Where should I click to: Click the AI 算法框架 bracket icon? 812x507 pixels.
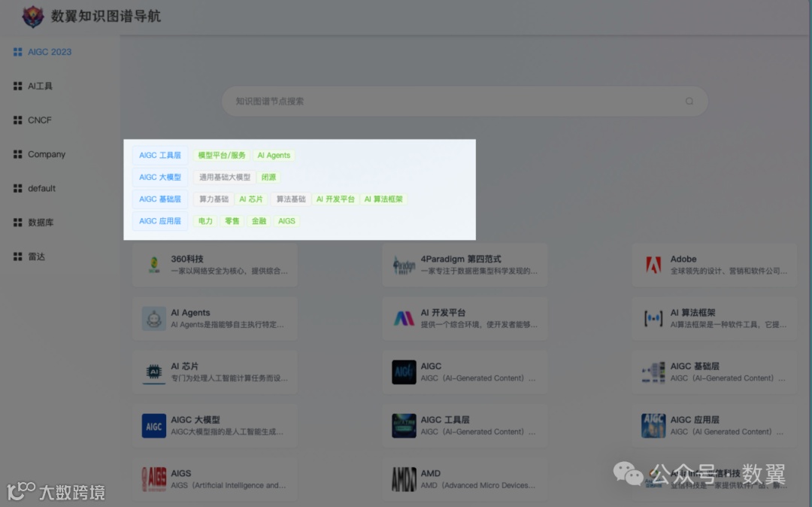[653, 318]
